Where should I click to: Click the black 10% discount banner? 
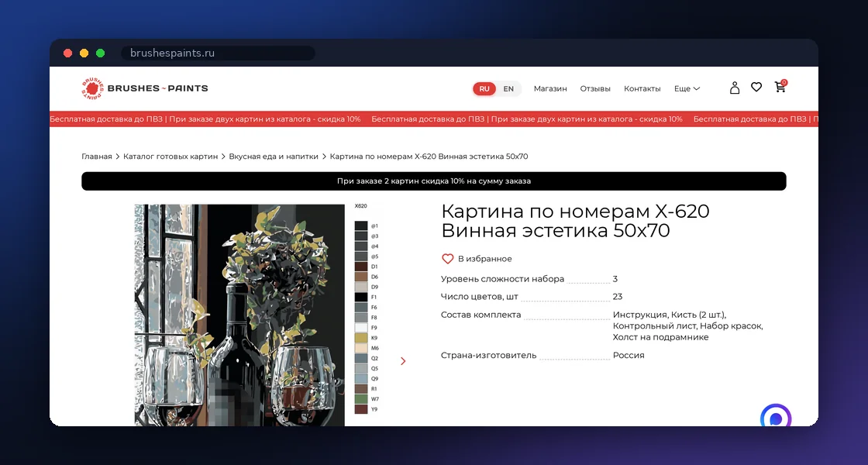pos(433,181)
